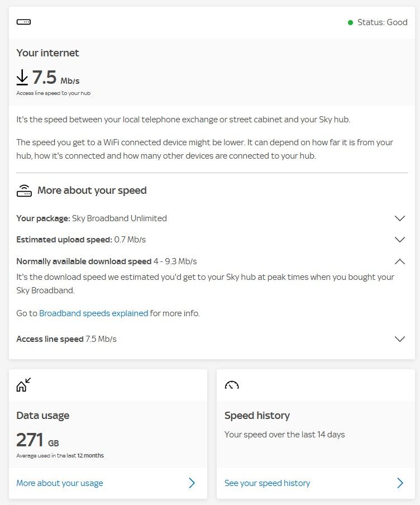The image size is (420, 505).
Task: Expand the Access line speed chevron
Action: click(x=399, y=339)
